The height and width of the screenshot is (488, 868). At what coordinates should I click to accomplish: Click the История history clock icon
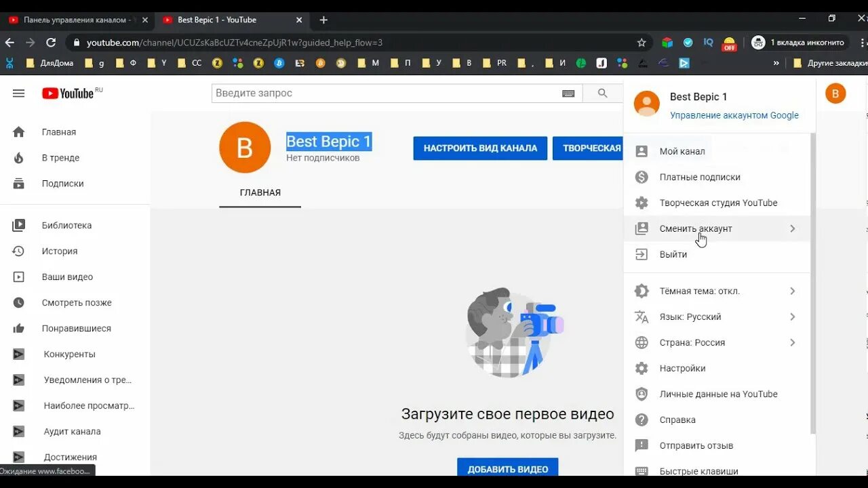point(19,251)
